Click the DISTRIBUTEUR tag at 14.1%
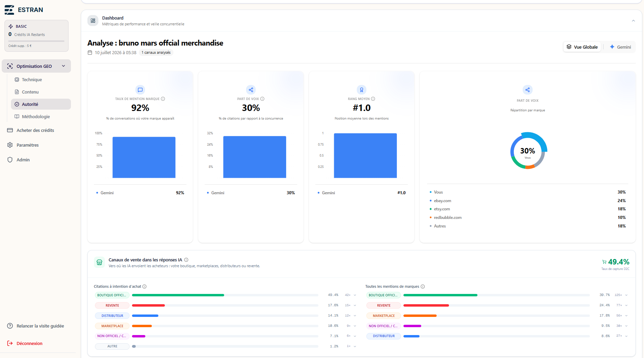 (112, 316)
